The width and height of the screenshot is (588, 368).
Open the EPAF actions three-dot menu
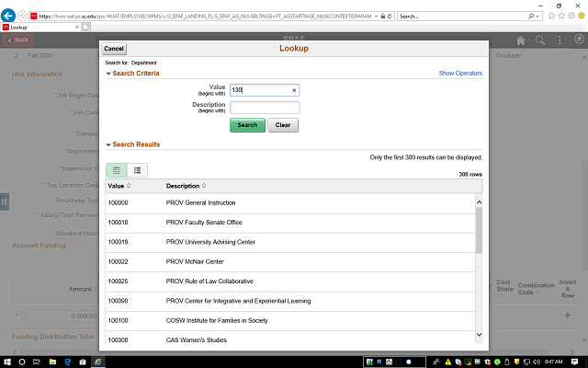pos(560,40)
